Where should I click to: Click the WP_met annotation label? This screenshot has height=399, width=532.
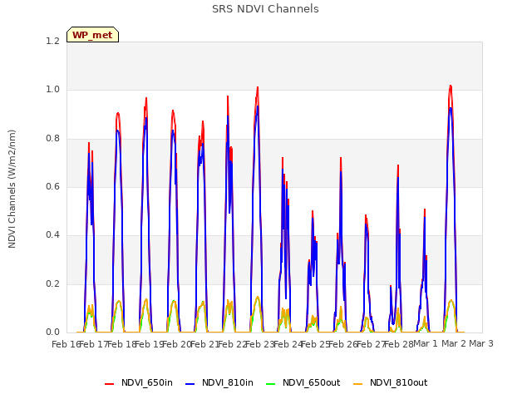click(x=92, y=35)
